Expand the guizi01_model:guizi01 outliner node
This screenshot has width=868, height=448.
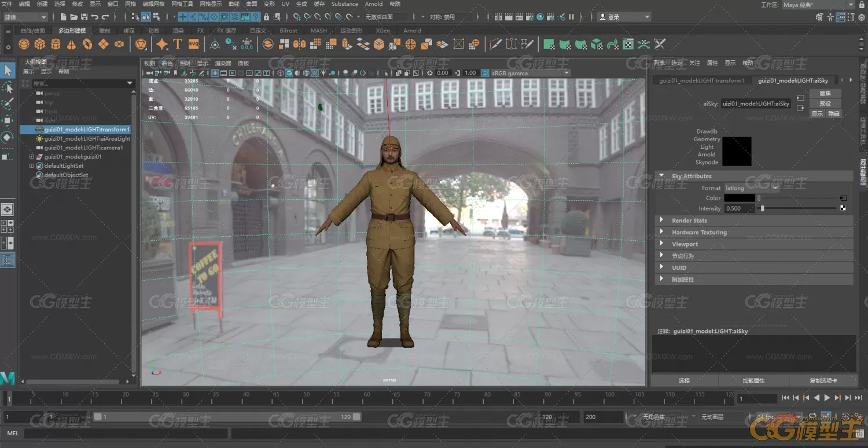[x=32, y=157]
